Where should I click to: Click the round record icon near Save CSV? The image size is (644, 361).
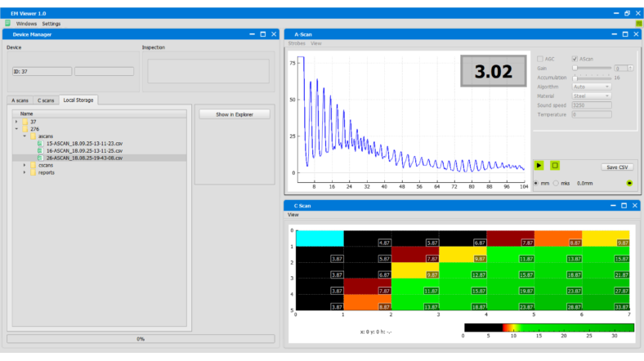tap(629, 183)
